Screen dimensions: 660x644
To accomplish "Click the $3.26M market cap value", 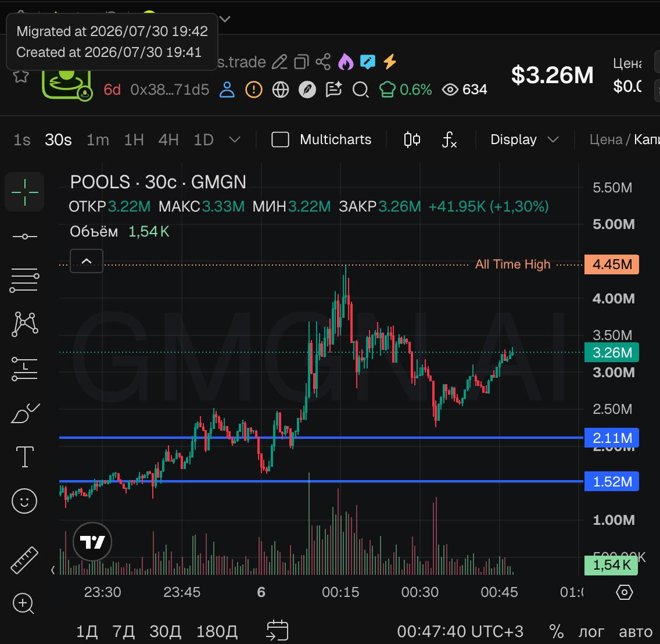I will tap(553, 76).
